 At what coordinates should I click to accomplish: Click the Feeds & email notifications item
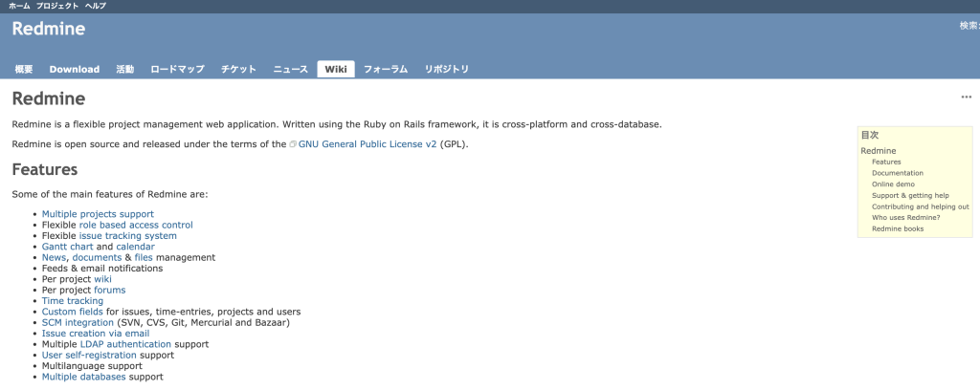(x=101, y=269)
